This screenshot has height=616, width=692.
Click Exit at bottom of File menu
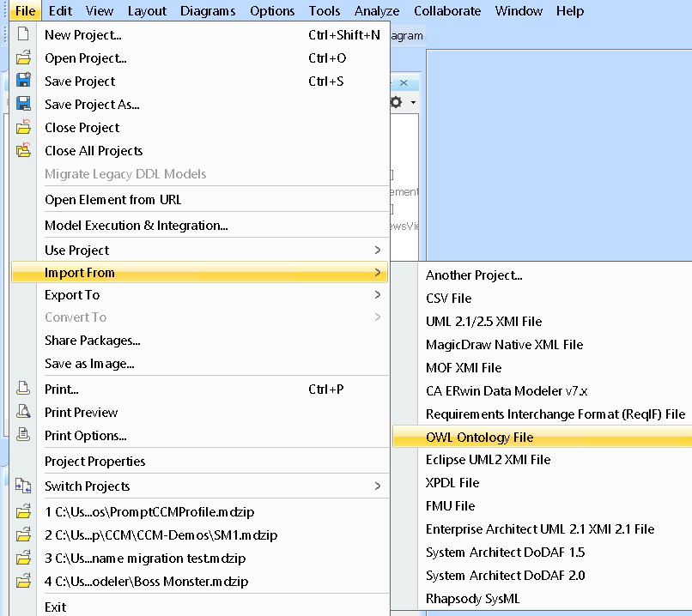[56, 607]
